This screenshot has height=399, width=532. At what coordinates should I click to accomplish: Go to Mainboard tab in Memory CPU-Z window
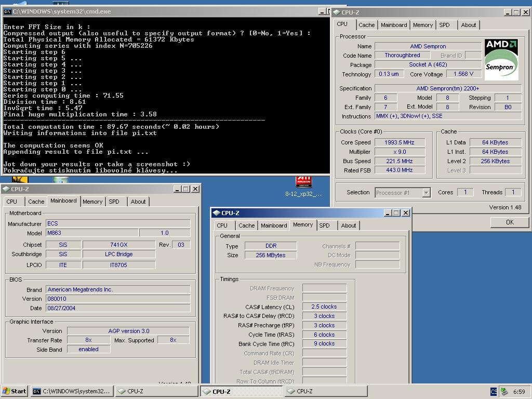(x=274, y=225)
